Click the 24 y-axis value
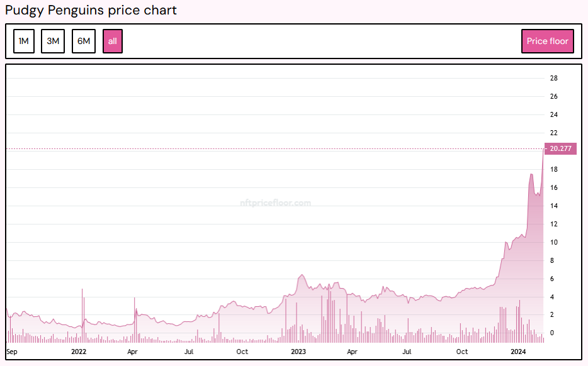588x366 pixels. 553,114
